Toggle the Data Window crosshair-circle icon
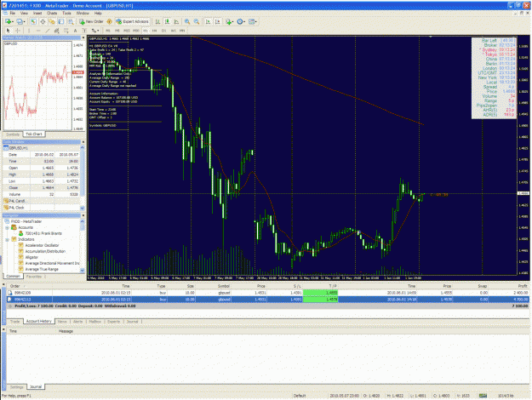The image size is (532, 400). coord(43,21)
